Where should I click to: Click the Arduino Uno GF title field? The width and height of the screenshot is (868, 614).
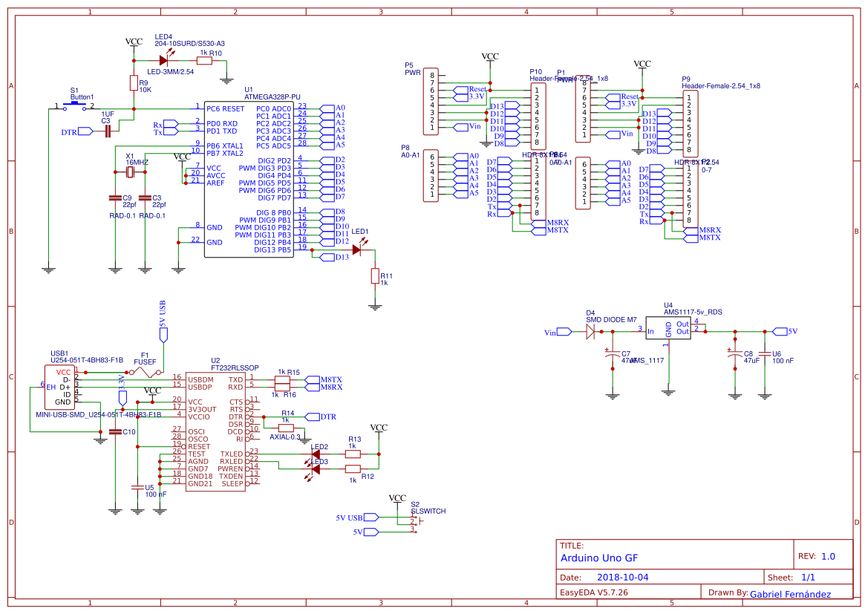601,558
